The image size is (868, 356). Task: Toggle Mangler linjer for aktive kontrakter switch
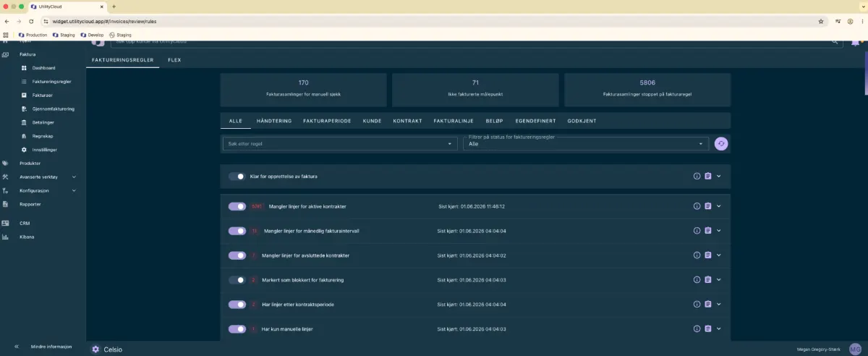pyautogui.click(x=237, y=206)
